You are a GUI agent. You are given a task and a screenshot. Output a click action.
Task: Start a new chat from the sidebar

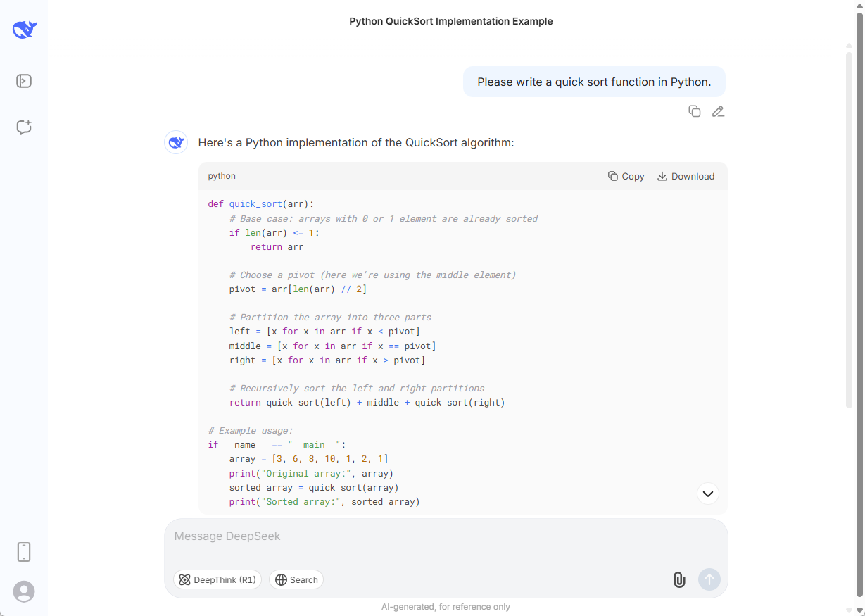[x=24, y=127]
